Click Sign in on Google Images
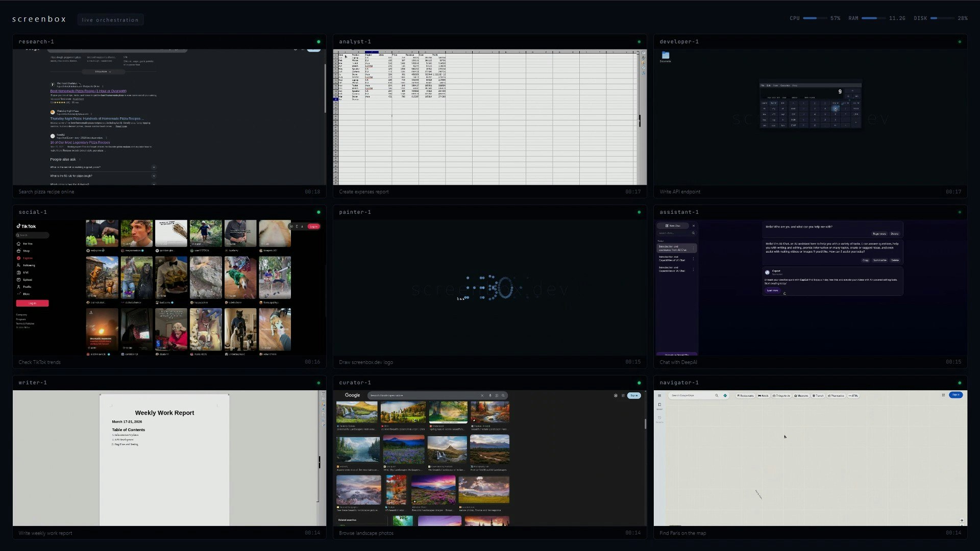Viewport: 980px width, 551px height. coord(634,395)
